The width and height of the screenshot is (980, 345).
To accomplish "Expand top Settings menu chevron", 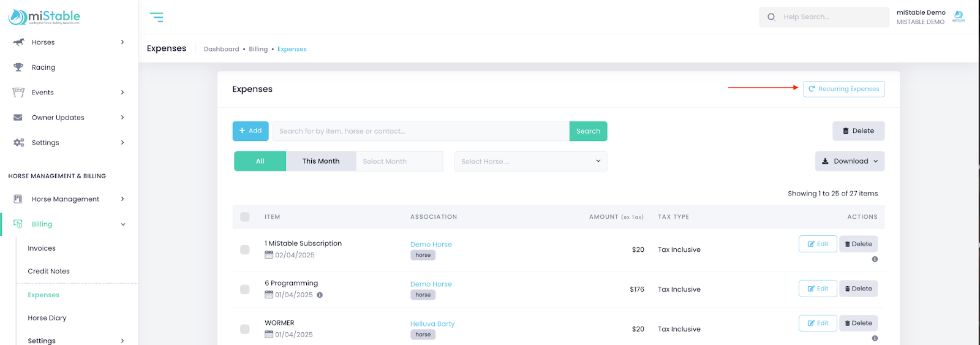I will (x=123, y=143).
